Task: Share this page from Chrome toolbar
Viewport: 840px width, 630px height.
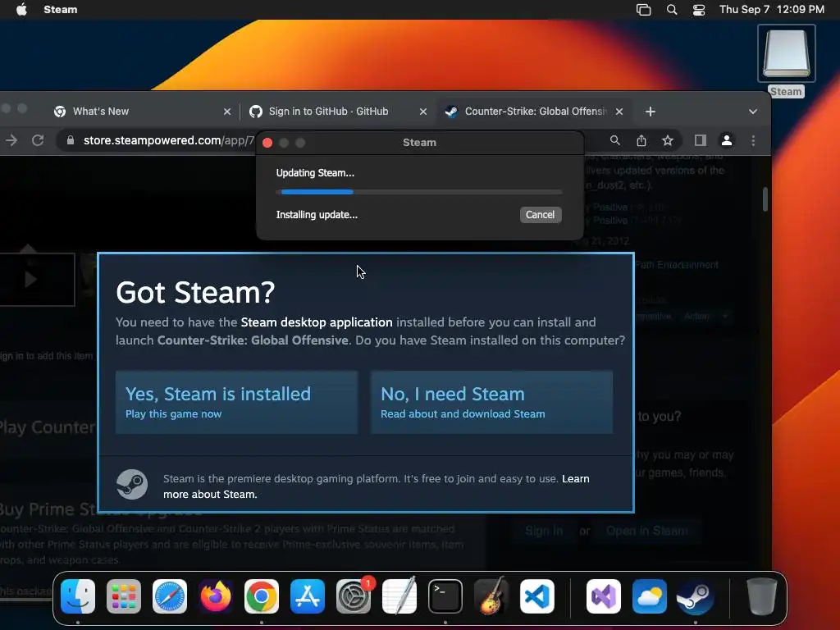Action: tap(641, 140)
